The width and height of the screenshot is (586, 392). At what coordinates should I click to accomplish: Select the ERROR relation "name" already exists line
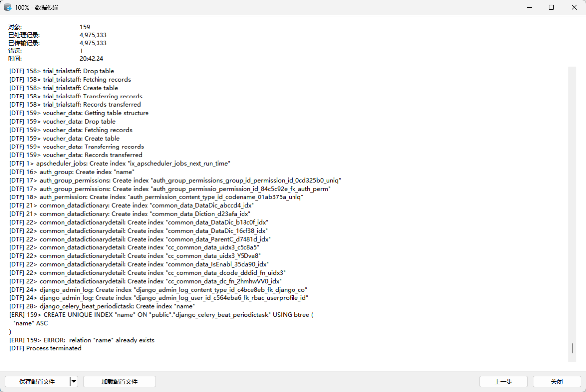click(x=82, y=340)
